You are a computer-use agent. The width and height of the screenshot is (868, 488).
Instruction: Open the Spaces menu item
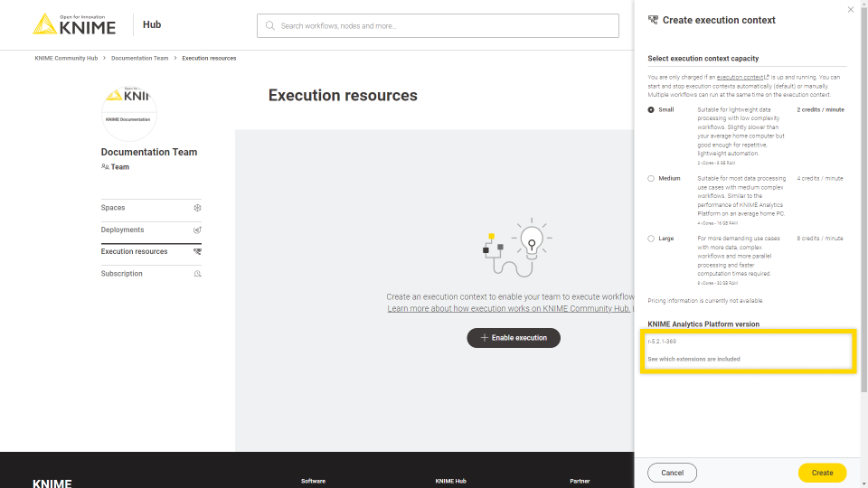(x=113, y=208)
